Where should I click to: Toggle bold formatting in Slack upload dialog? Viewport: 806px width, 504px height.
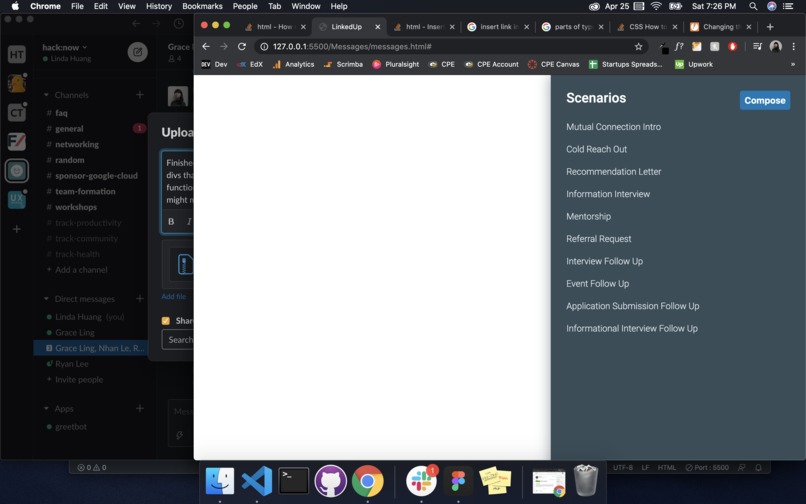pyautogui.click(x=171, y=222)
